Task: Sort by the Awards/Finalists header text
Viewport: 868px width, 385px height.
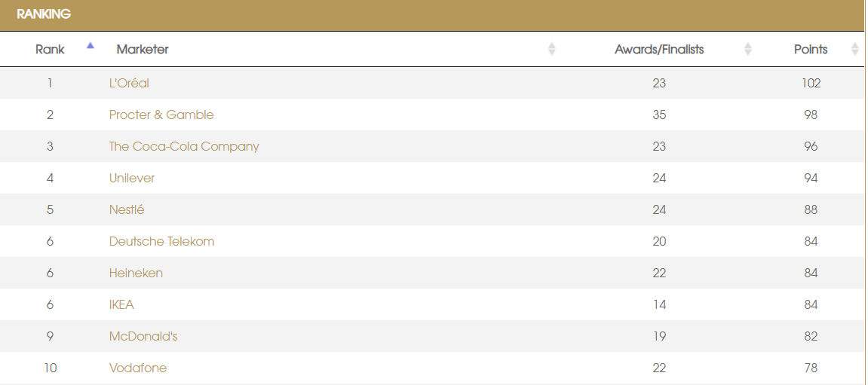Action: pos(658,50)
